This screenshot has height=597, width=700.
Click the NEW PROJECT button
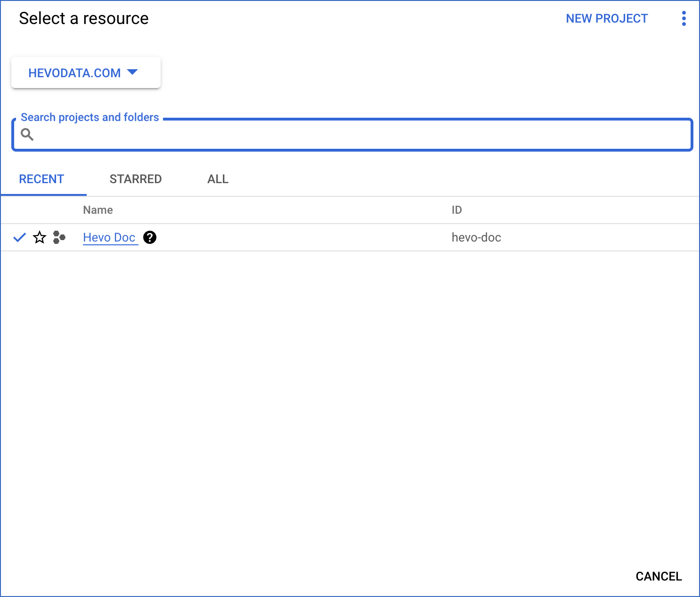tap(607, 18)
